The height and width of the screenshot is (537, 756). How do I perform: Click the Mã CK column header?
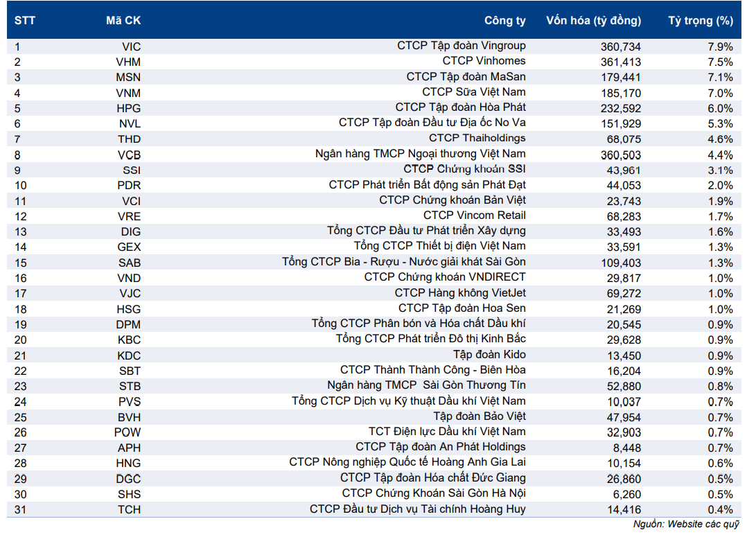pos(123,20)
